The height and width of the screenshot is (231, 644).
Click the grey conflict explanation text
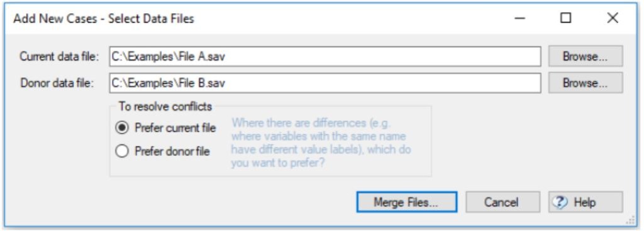pyautogui.click(x=321, y=143)
